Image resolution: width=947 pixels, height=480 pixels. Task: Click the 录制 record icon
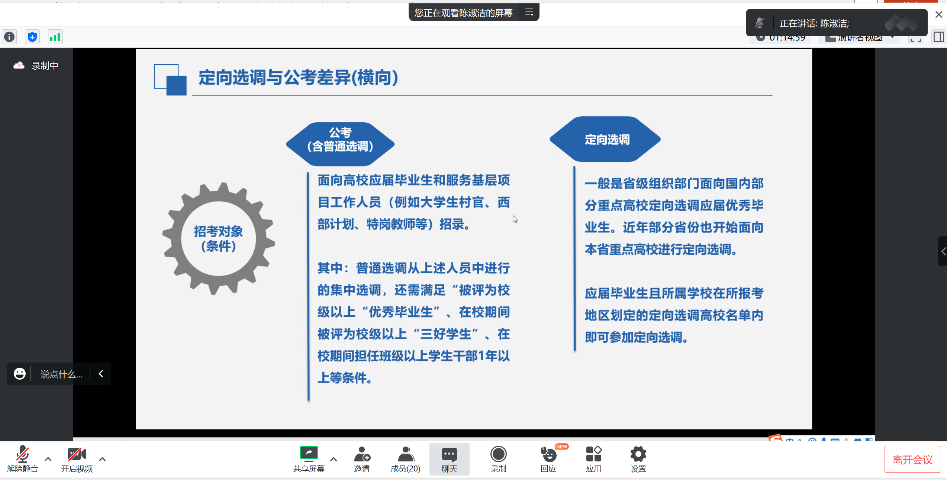coord(498,458)
